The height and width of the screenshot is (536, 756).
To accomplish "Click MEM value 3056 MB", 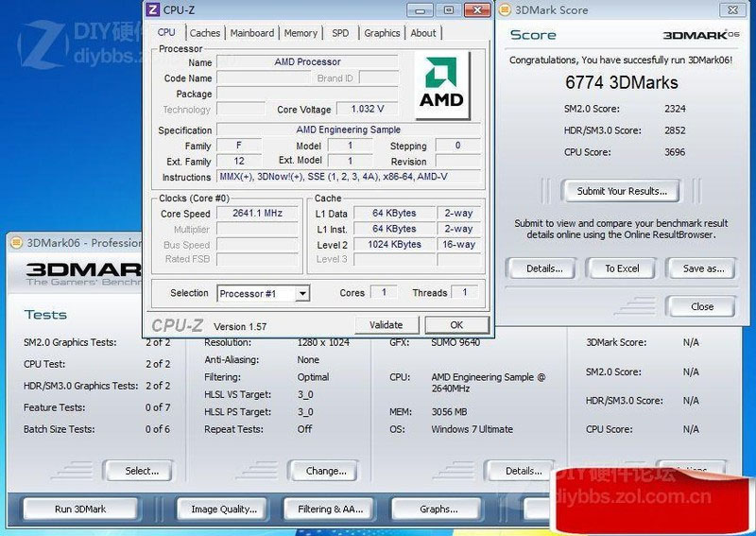I will click(x=450, y=412).
